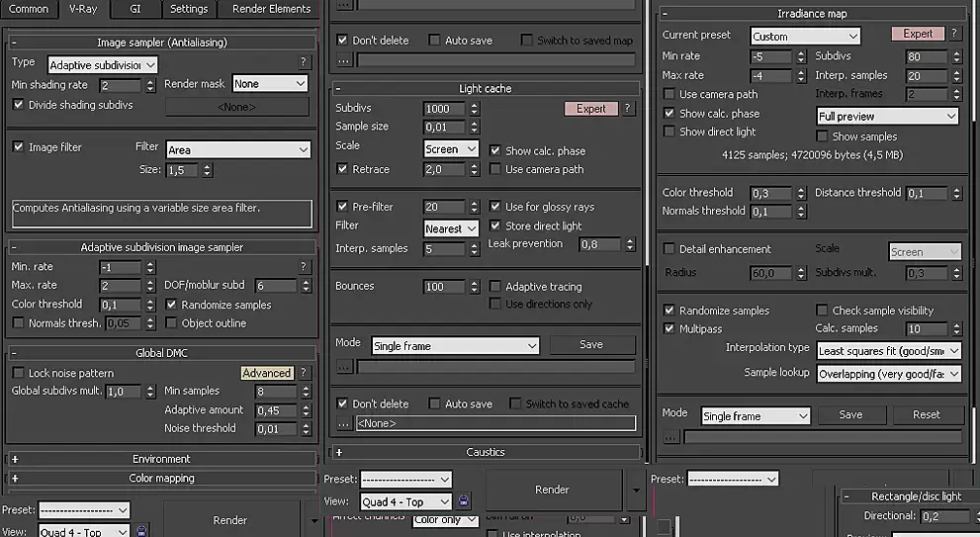Open the Light cache Scale dropdown
The width and height of the screenshot is (980, 537).
point(451,148)
